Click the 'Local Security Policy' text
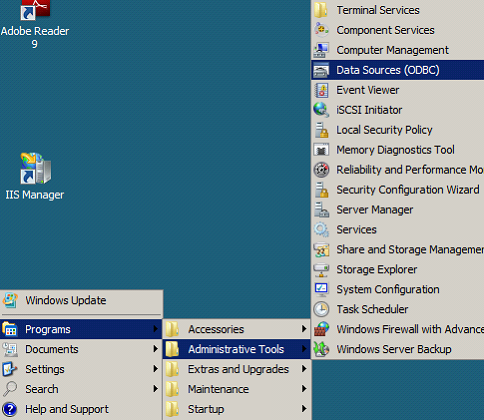Viewport: 484px width, 420px height. click(x=384, y=130)
